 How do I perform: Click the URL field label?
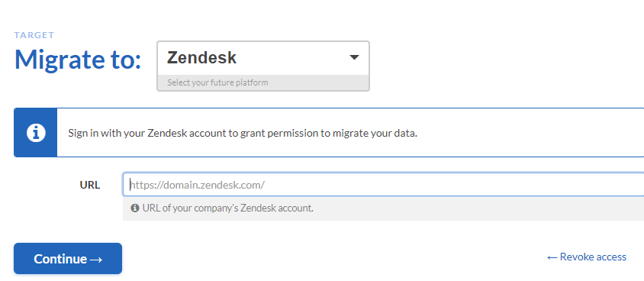(x=90, y=185)
